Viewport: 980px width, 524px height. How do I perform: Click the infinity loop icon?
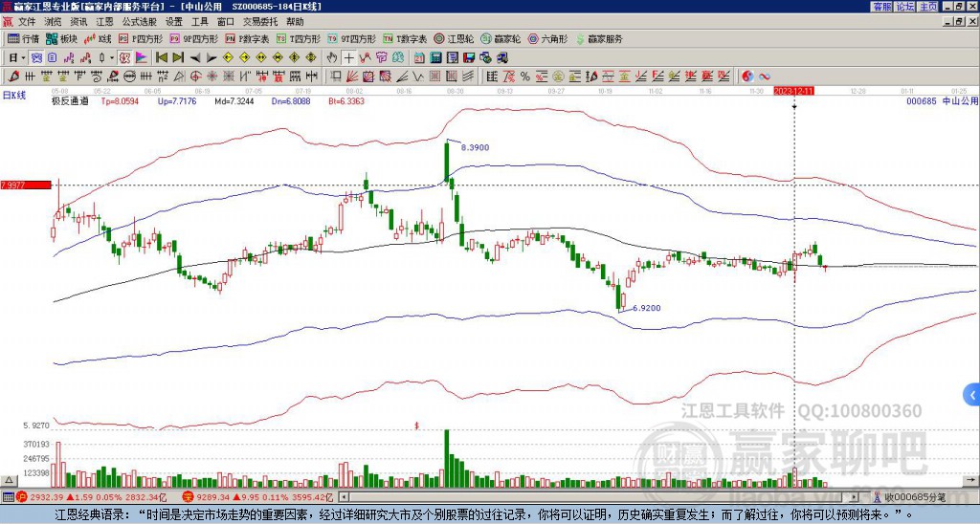pos(765,76)
